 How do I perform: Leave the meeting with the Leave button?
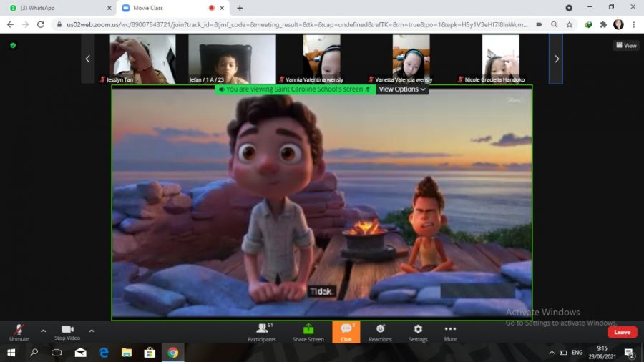(x=622, y=332)
